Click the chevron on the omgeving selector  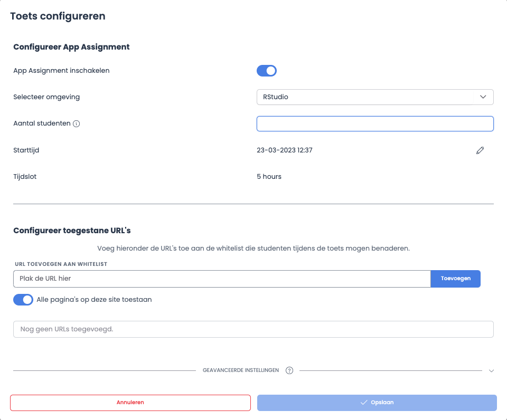point(483,97)
